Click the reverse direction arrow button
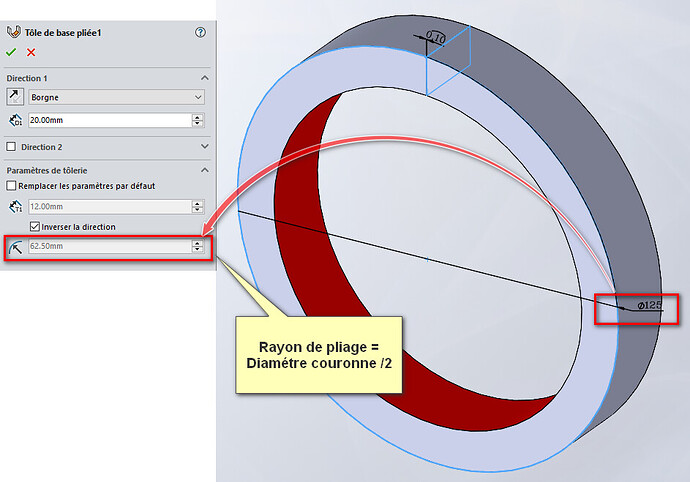 tap(15, 97)
